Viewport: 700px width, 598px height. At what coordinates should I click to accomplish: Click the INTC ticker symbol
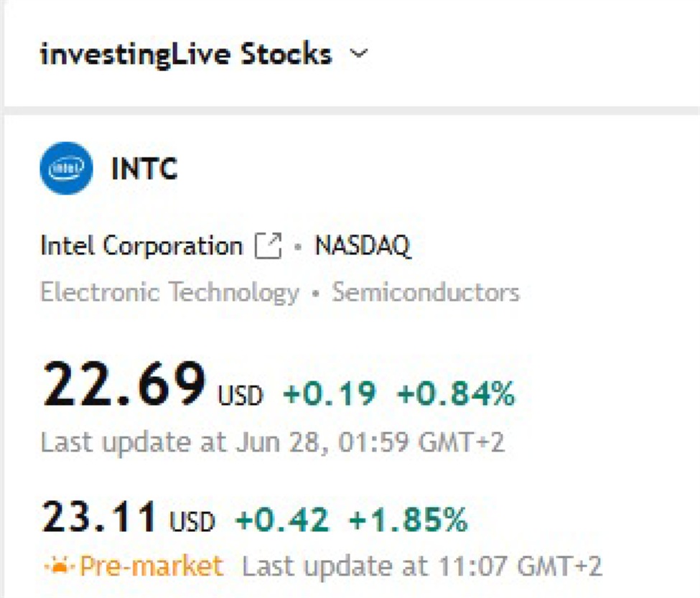[x=145, y=168]
